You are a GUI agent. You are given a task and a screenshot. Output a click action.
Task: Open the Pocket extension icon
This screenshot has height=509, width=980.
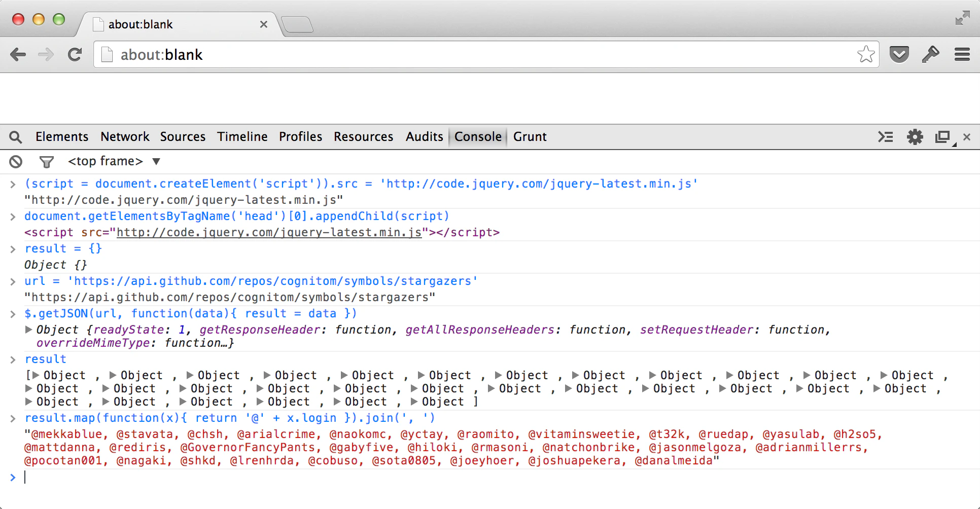pyautogui.click(x=899, y=54)
